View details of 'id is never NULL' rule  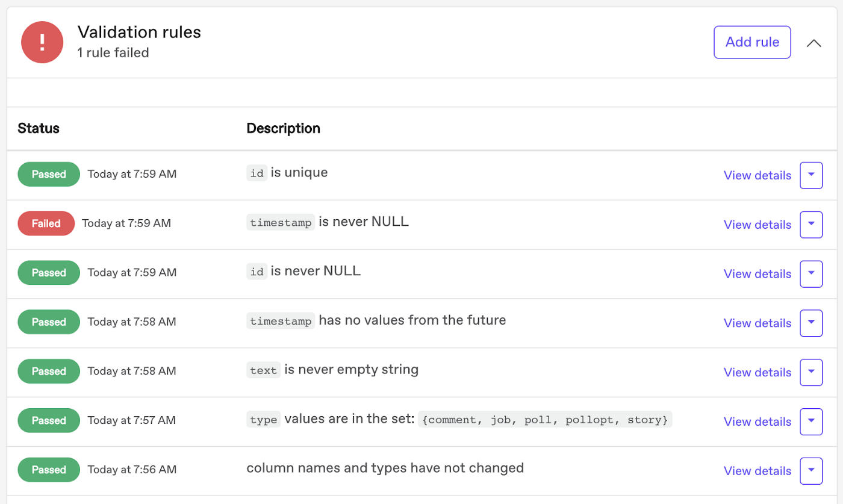pos(757,274)
